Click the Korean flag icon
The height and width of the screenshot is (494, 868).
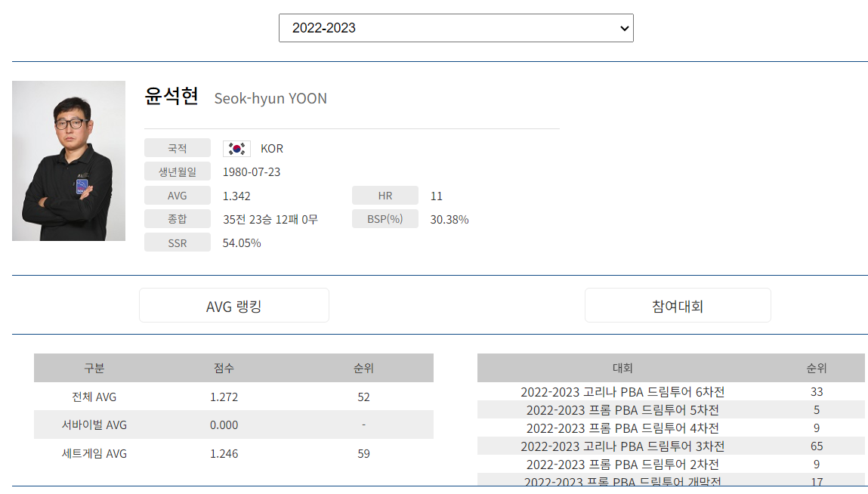(236, 148)
